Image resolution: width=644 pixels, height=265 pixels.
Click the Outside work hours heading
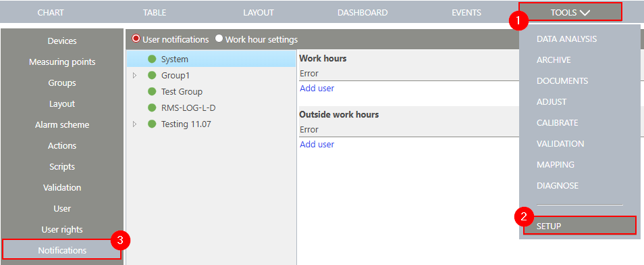point(339,114)
